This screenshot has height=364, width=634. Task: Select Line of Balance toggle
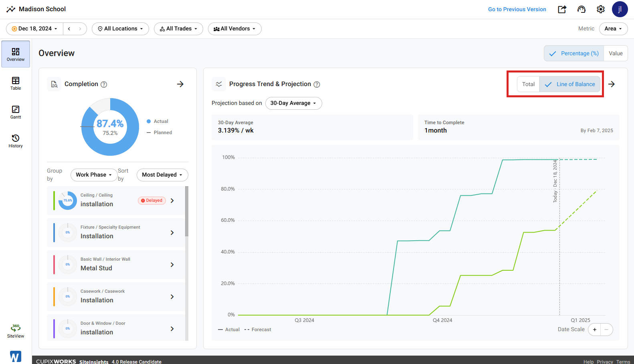click(x=570, y=84)
